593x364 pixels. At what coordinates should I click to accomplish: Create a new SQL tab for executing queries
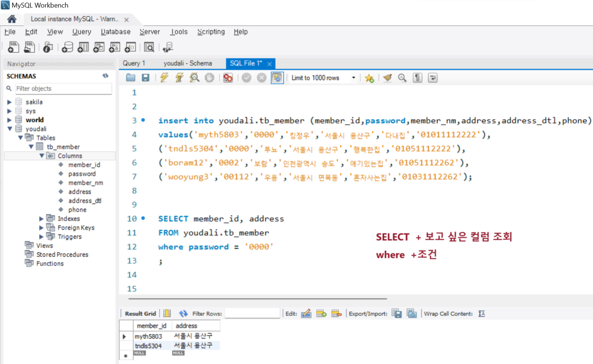click(x=13, y=47)
